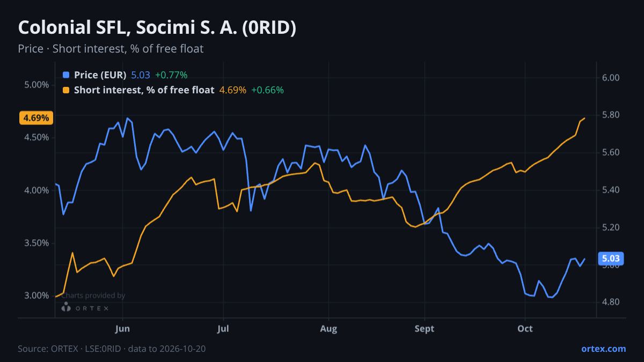Click the orange 4.69% axis value badge
Viewport: 644px width, 362px height.
pos(36,118)
